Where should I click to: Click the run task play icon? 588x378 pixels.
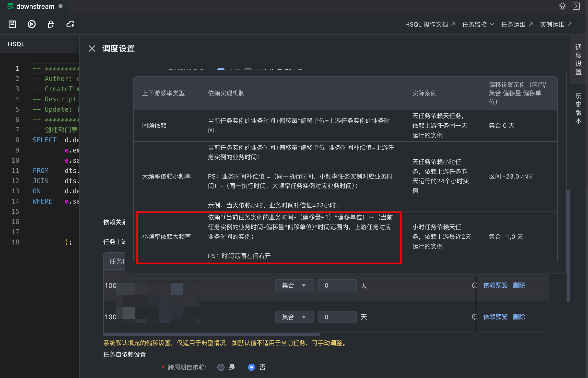click(31, 24)
